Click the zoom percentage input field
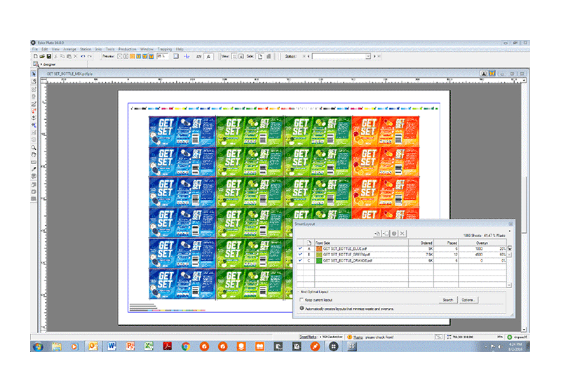 pos(163,56)
